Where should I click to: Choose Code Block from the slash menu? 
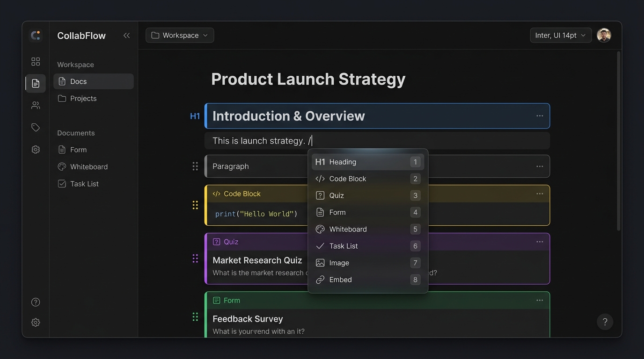368,179
